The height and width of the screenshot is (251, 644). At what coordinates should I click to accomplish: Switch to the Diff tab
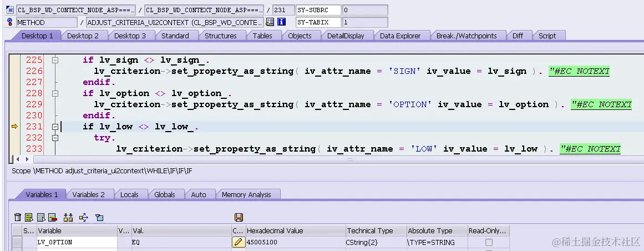[518, 36]
